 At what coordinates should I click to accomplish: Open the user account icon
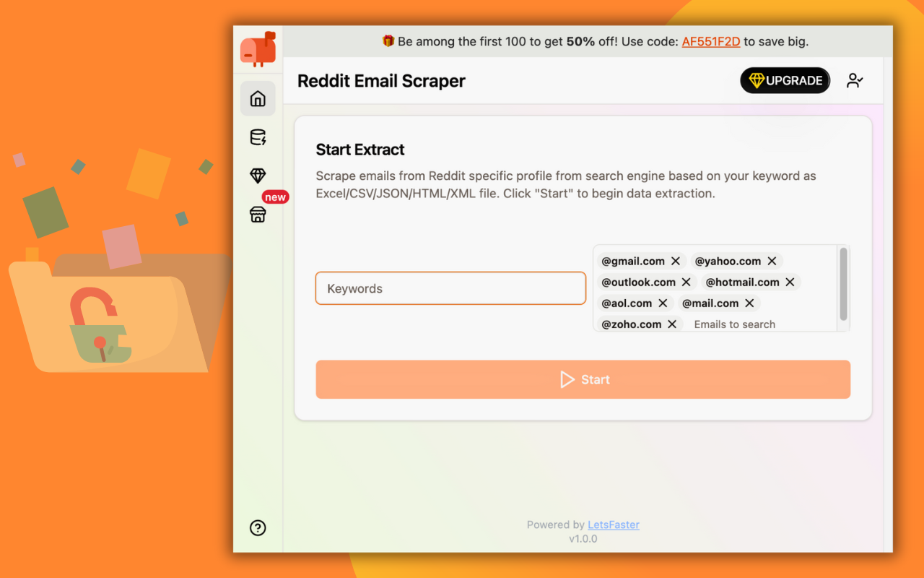855,81
